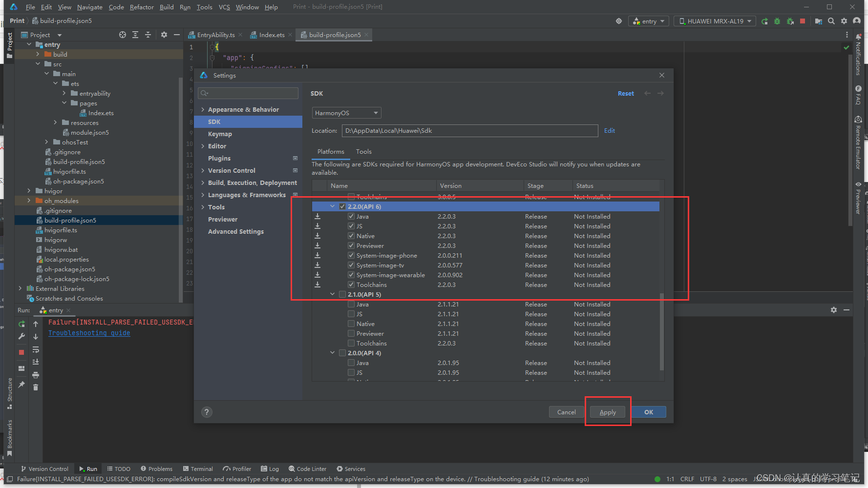Collapse the 2.2.0(API 6) group

pyautogui.click(x=333, y=206)
